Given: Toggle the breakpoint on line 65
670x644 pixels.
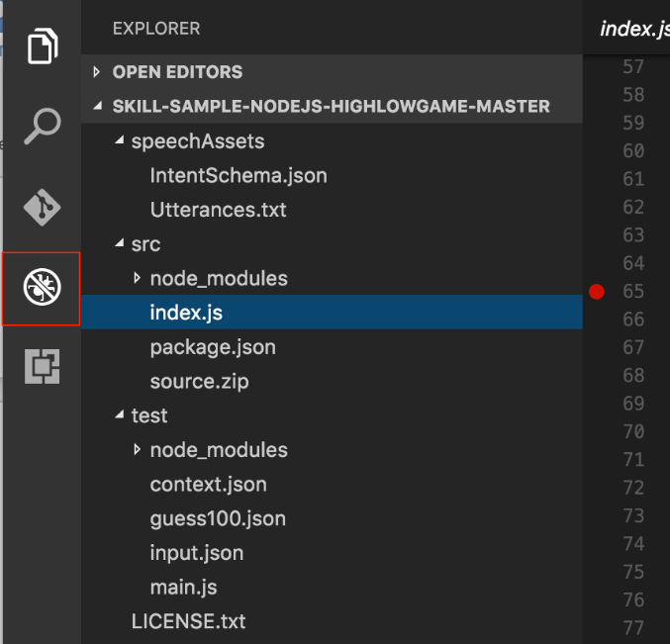Looking at the screenshot, I should (596, 291).
